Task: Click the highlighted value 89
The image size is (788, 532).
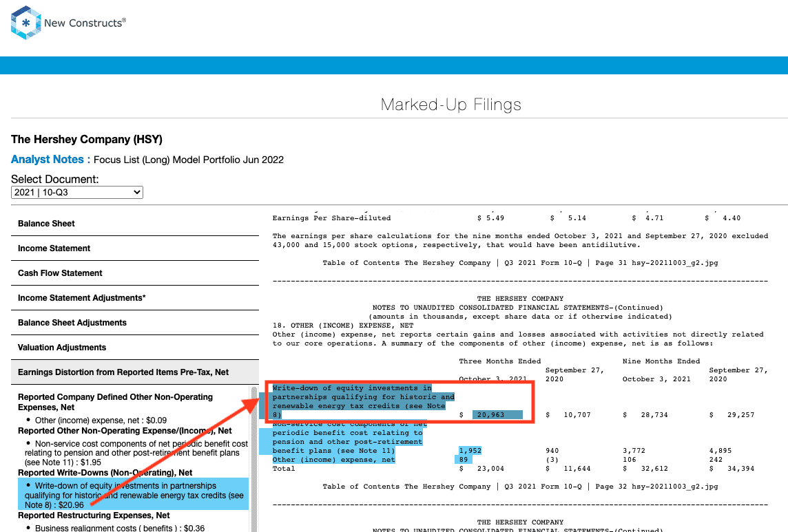Action: point(462,460)
